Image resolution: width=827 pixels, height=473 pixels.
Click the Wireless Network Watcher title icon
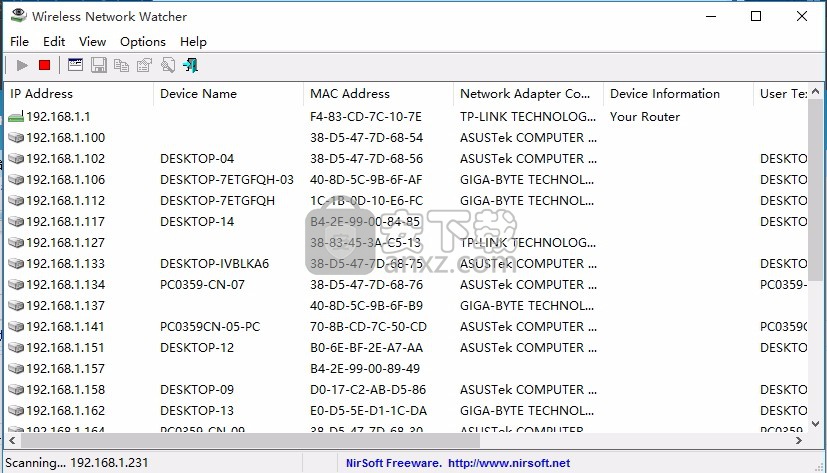point(18,15)
